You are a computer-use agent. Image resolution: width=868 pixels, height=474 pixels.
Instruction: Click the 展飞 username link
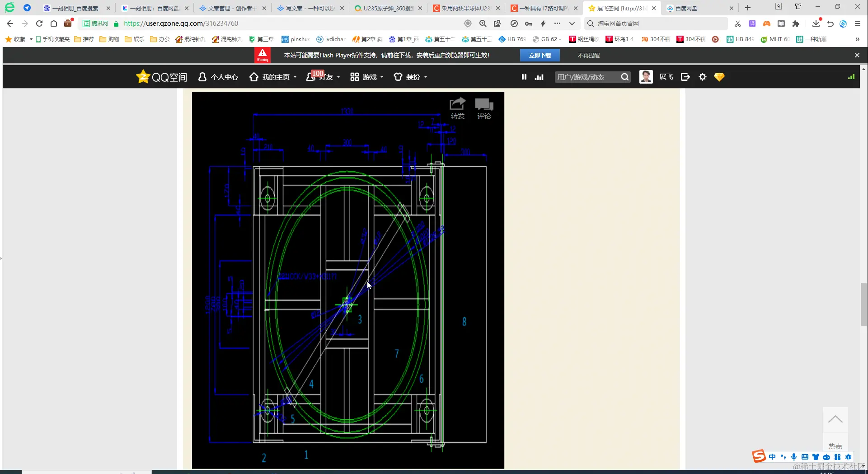click(666, 77)
